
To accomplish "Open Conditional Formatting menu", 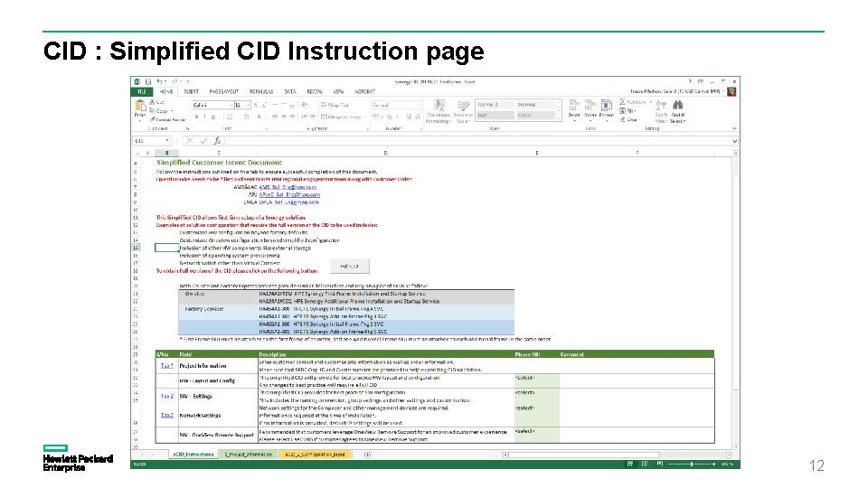I will (439, 111).
